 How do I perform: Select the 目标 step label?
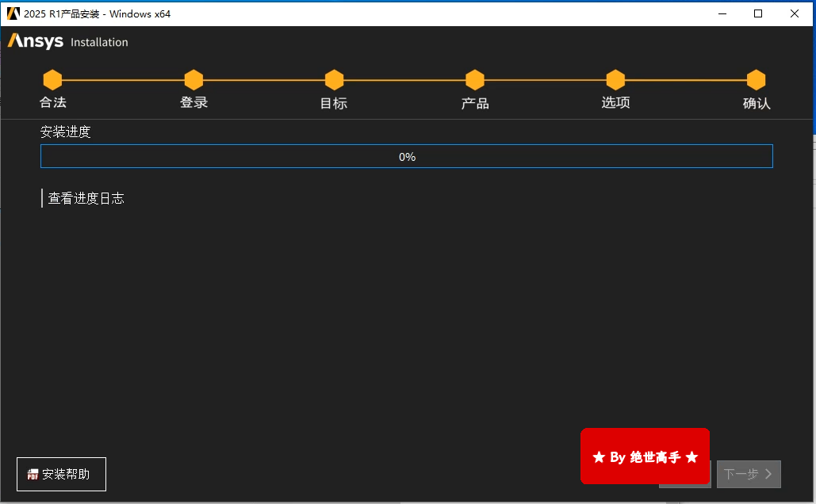click(334, 103)
